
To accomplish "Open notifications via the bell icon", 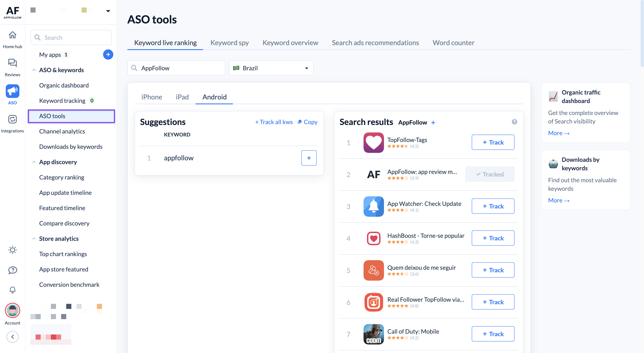I will [12, 290].
